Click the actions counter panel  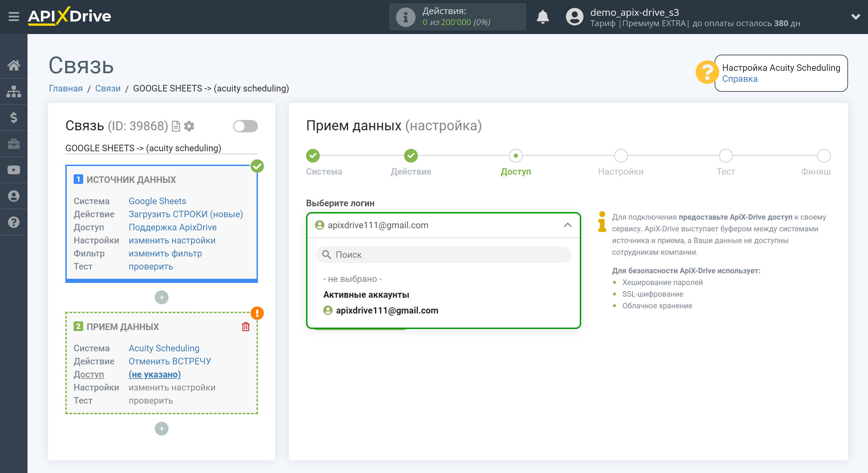coord(457,17)
